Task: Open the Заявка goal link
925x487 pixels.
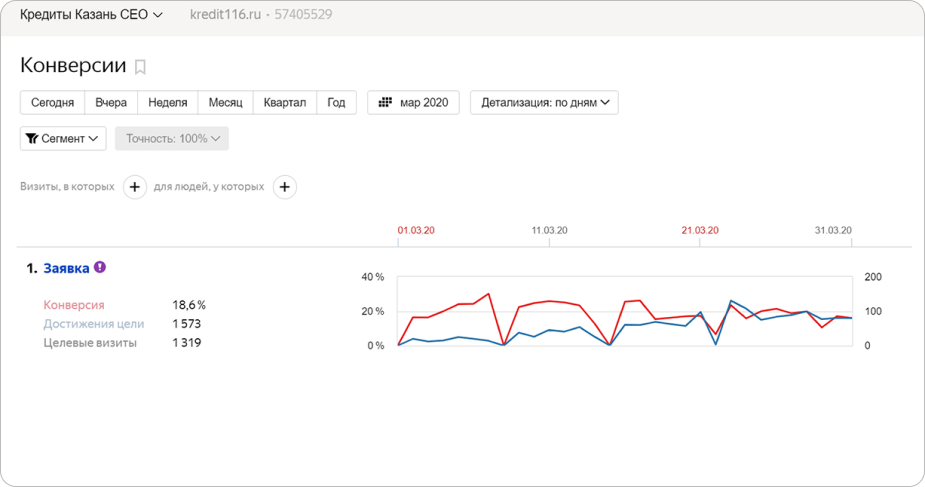Action: coord(66,268)
